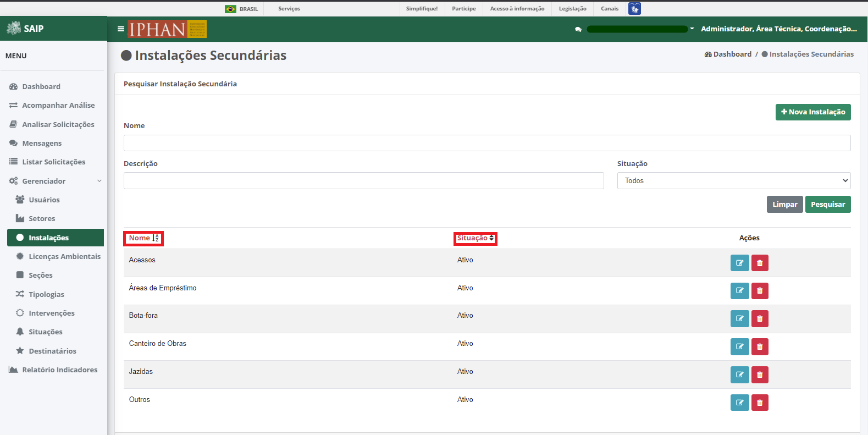
Task: Sort table by Nome column
Action: 143,238
